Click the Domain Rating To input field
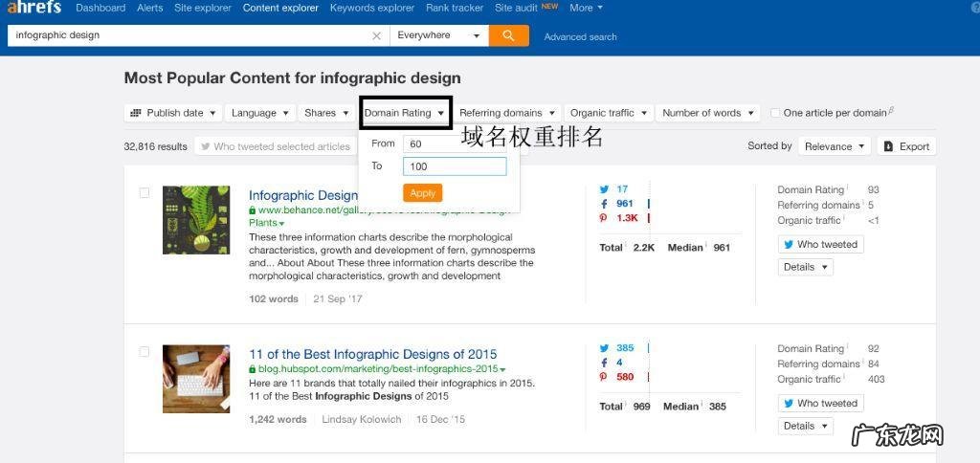 454,166
